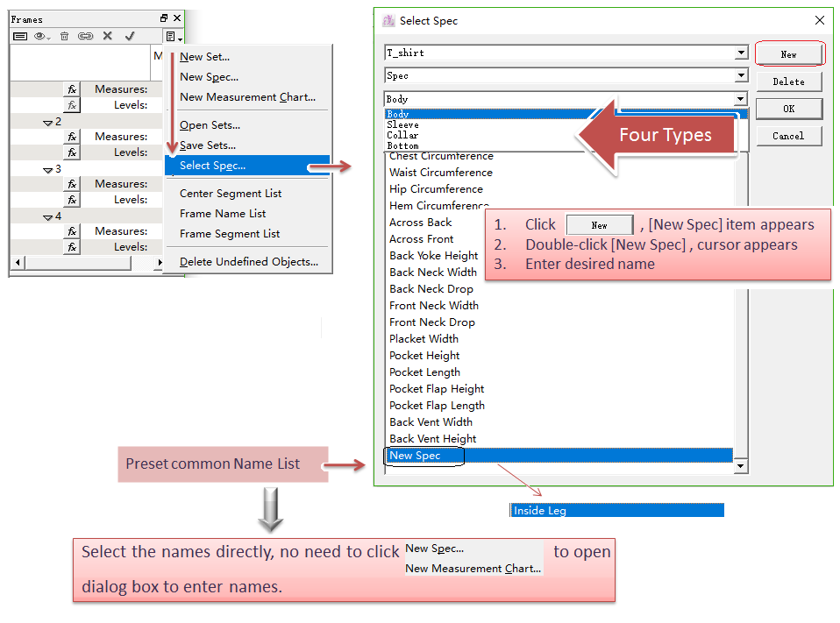This screenshot has width=840, height=623.
Task: Undock the Frames panel with the float icon
Action: (163, 18)
